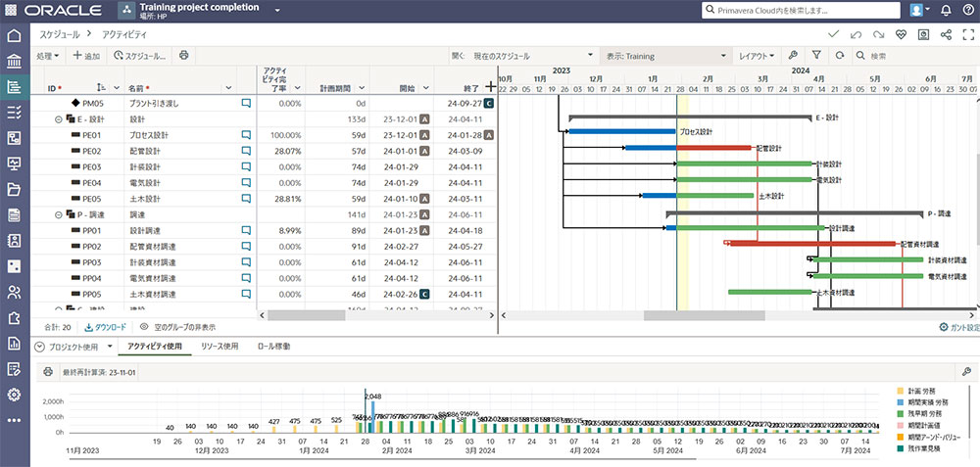Select the PM05 プラント引き渡し row
This screenshot has height=467, width=980.
coord(264,103)
